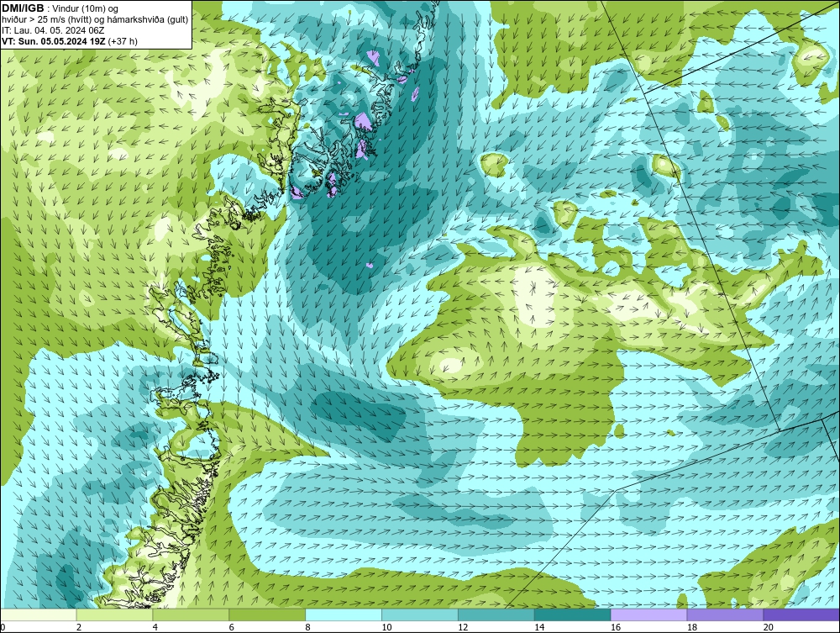Click the legend scale label '2'

click(x=79, y=627)
